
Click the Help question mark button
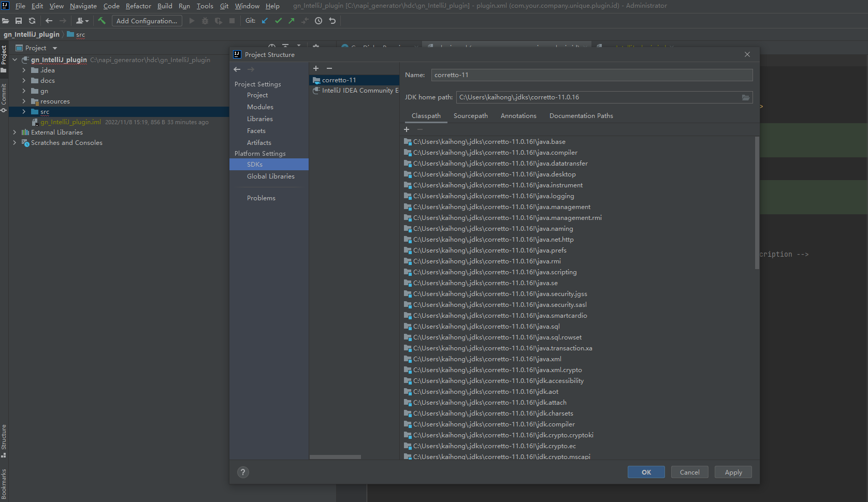tap(243, 472)
